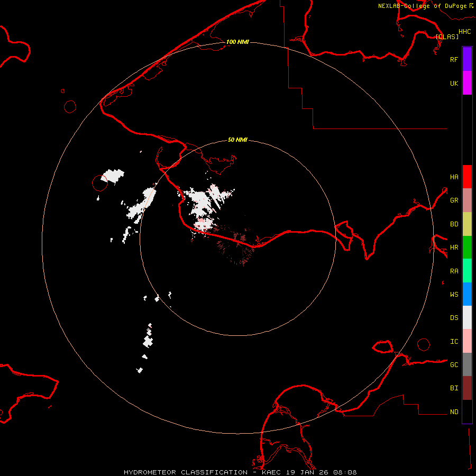
Task: Click the brown BI legend color block
Action: (467, 388)
